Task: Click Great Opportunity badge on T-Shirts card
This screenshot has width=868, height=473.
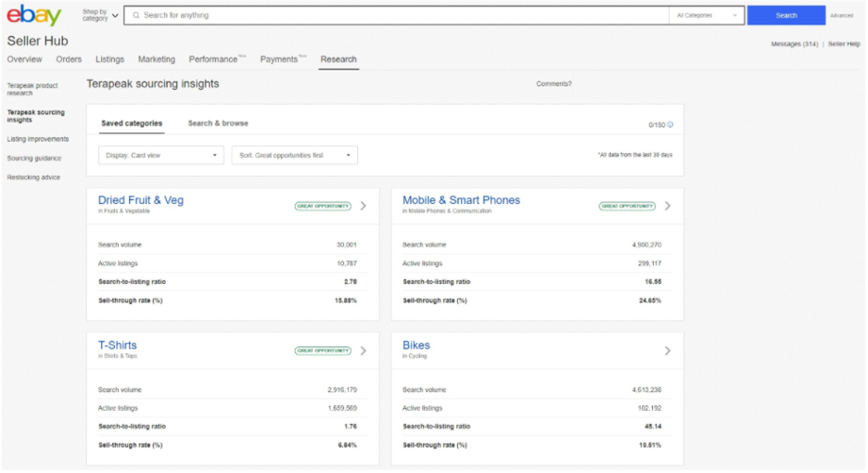Action: [x=323, y=351]
